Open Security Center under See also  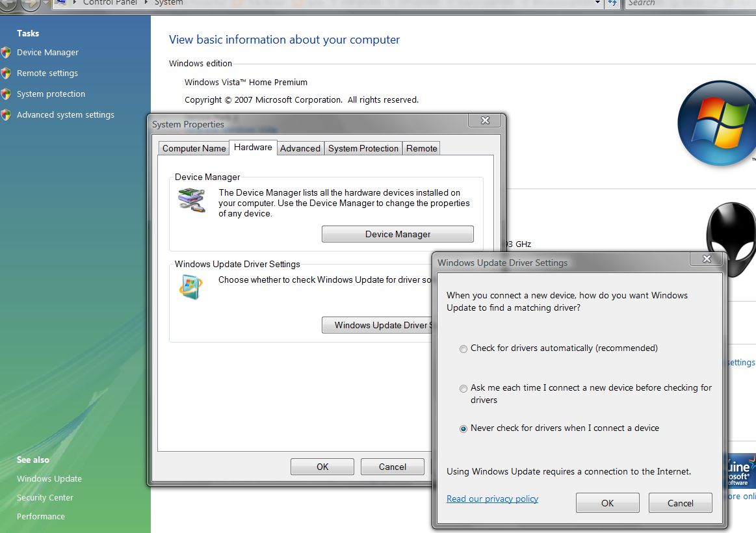pyautogui.click(x=45, y=497)
